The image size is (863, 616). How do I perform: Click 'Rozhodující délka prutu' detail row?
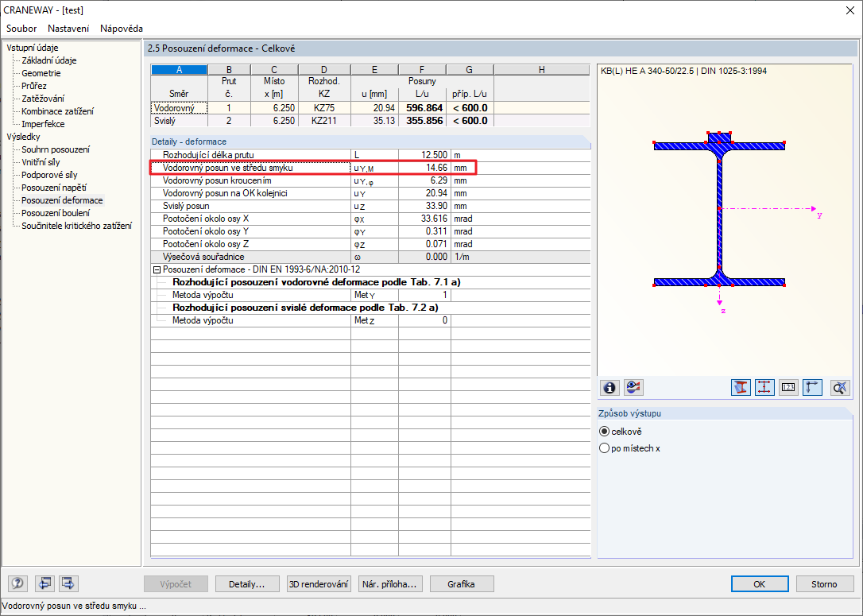[x=370, y=155]
